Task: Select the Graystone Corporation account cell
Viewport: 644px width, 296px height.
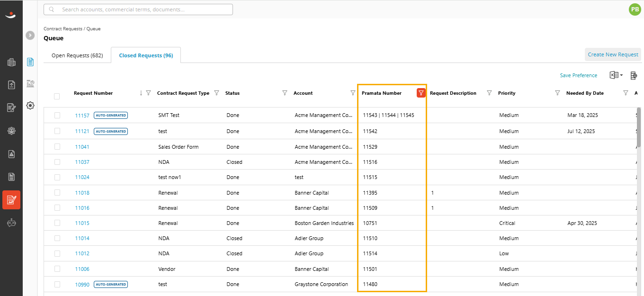Action: point(321,285)
